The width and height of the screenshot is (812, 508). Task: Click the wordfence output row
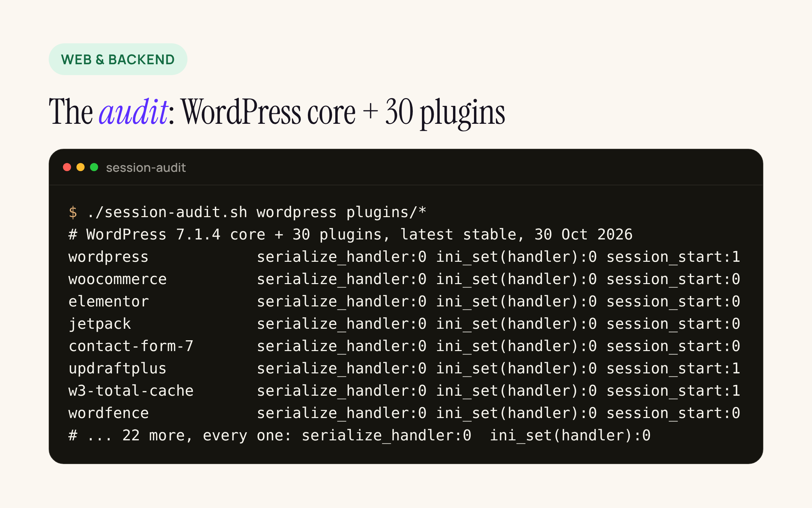coord(404,413)
